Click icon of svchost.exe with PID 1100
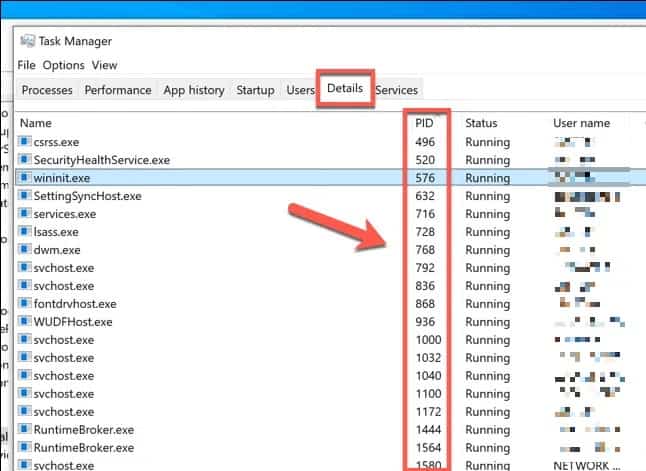The image size is (646, 471). tap(24, 393)
